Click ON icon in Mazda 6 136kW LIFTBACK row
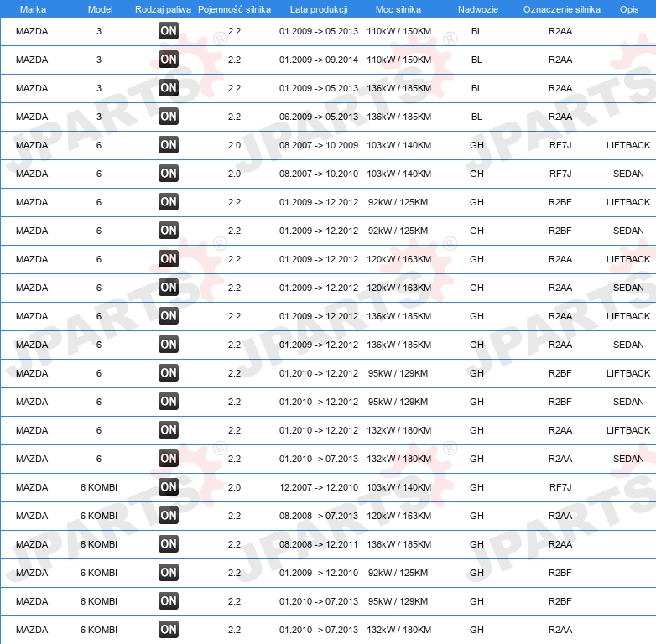The height and width of the screenshot is (644, 656). (169, 316)
